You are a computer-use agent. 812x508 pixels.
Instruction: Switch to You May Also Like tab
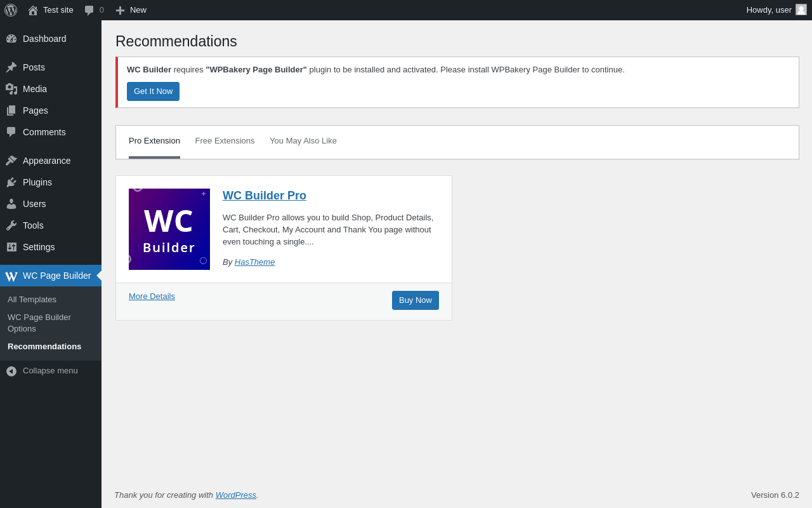tap(303, 141)
